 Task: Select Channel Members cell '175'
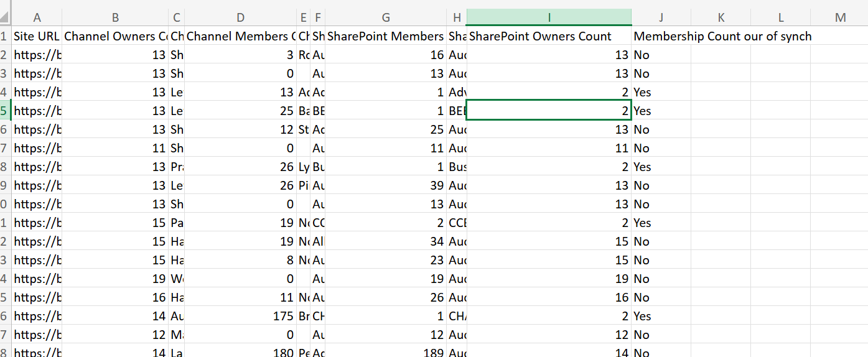coord(241,316)
